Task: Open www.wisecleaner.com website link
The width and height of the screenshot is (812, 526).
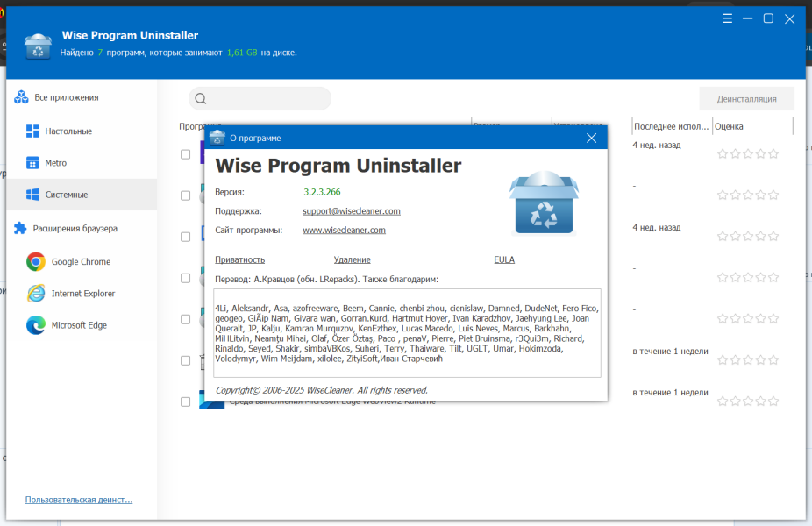Action: [344, 230]
